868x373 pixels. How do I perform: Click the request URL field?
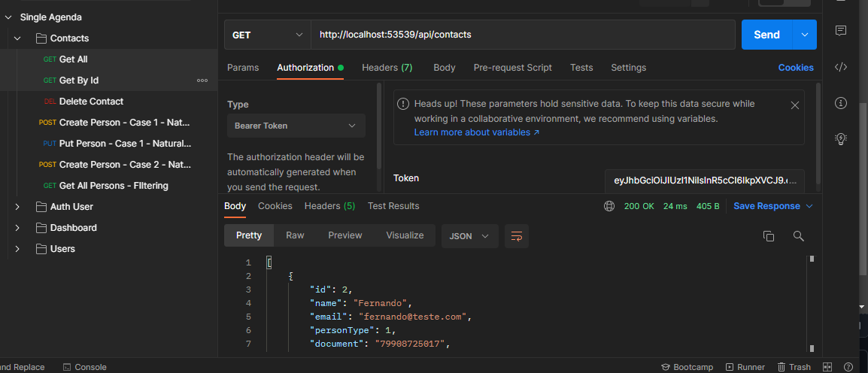pyautogui.click(x=523, y=35)
